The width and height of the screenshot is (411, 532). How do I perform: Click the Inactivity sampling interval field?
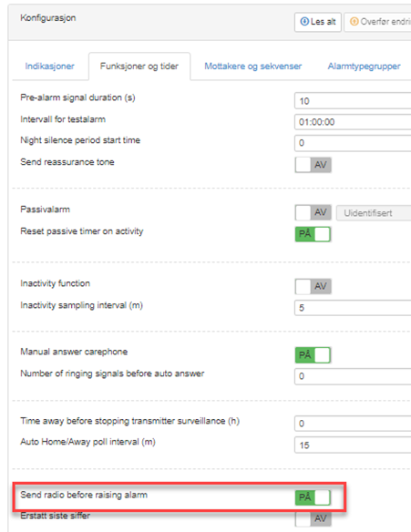[353, 308]
